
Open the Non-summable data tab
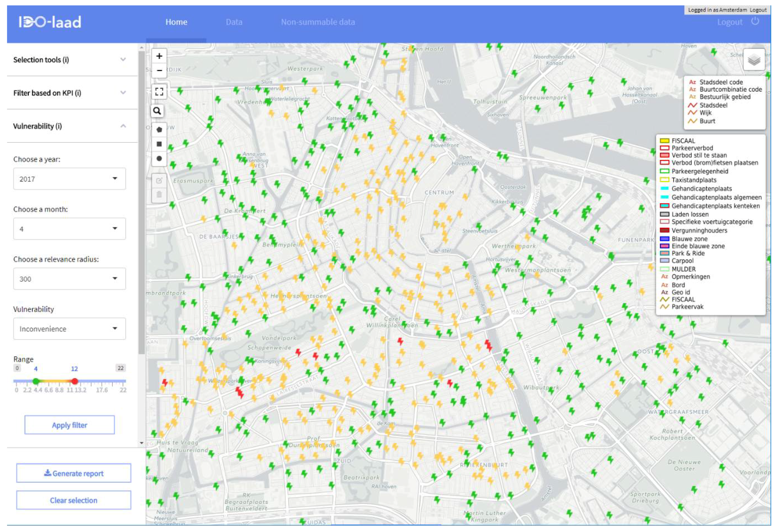pyautogui.click(x=318, y=22)
